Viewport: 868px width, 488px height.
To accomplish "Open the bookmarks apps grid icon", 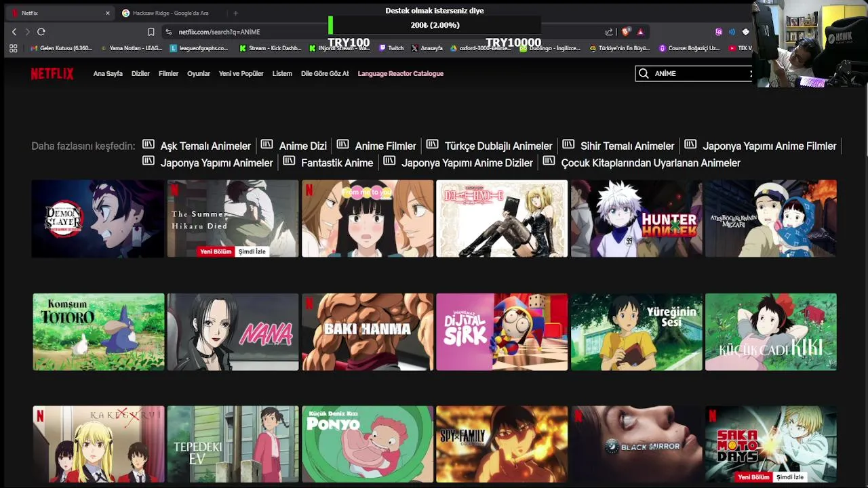I will [x=13, y=48].
